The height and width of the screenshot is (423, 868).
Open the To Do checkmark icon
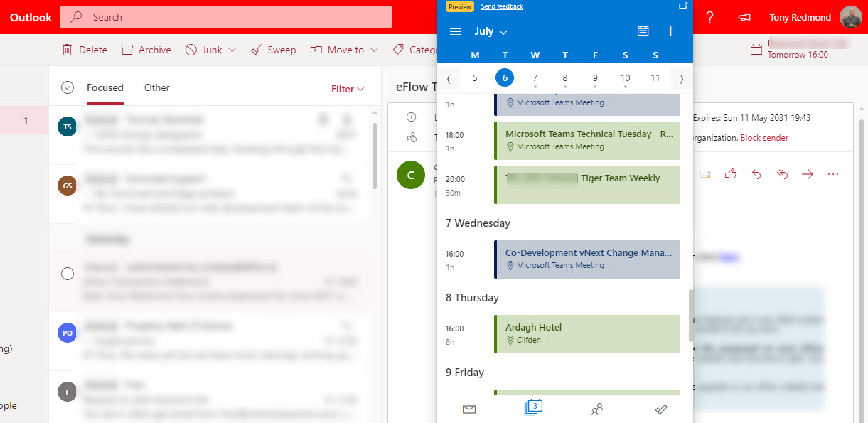pyautogui.click(x=660, y=409)
